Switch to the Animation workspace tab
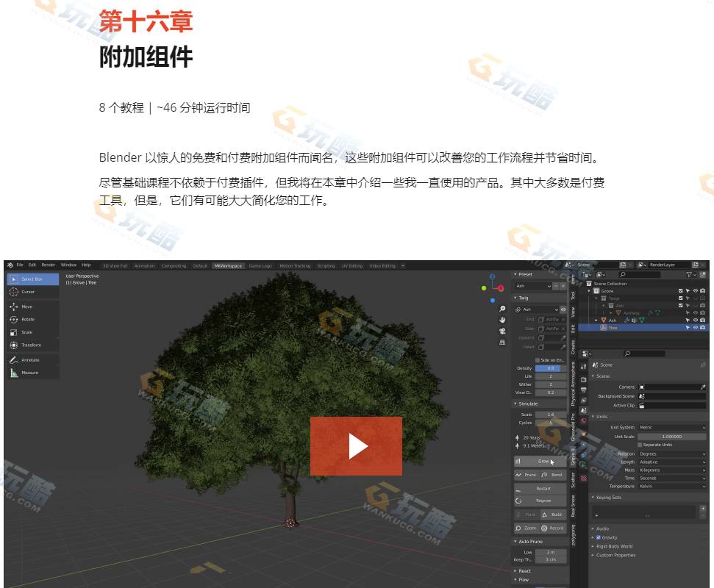 coord(144,266)
